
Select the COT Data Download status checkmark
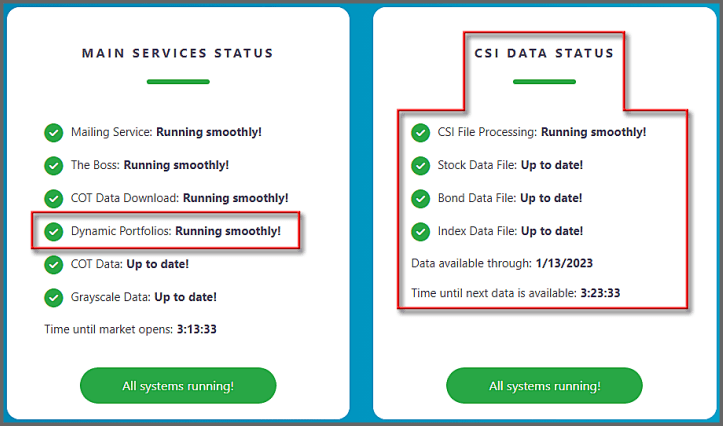(53, 199)
